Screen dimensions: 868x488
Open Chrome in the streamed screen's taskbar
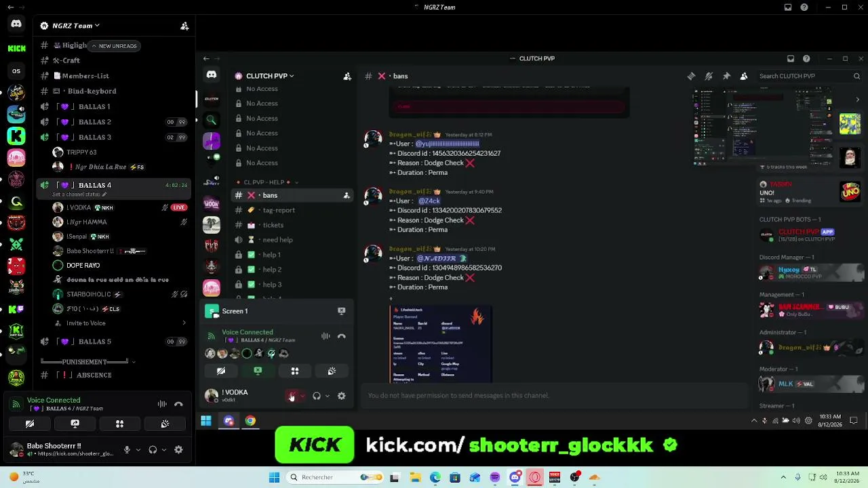250,421
